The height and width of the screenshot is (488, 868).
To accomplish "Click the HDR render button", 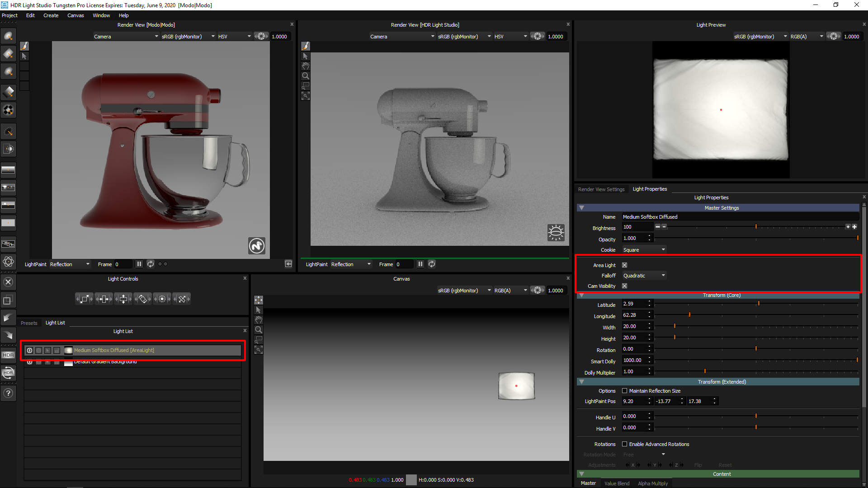I will tap(8, 355).
